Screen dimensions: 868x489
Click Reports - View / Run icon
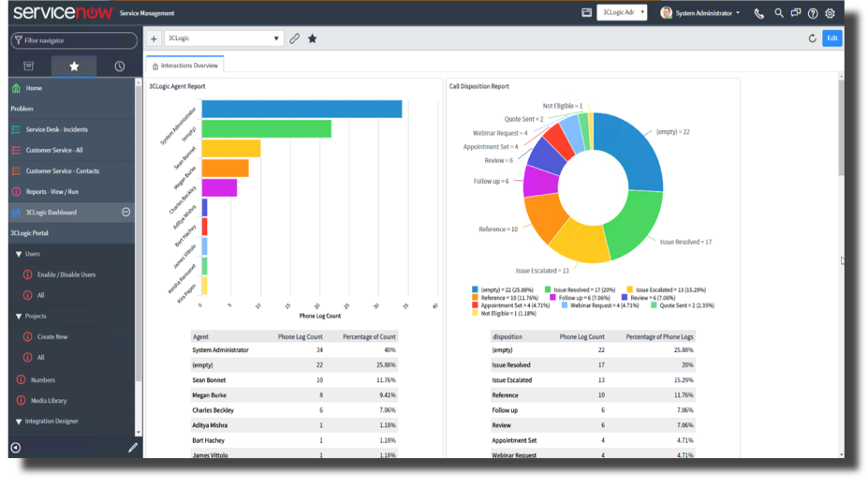pos(16,192)
